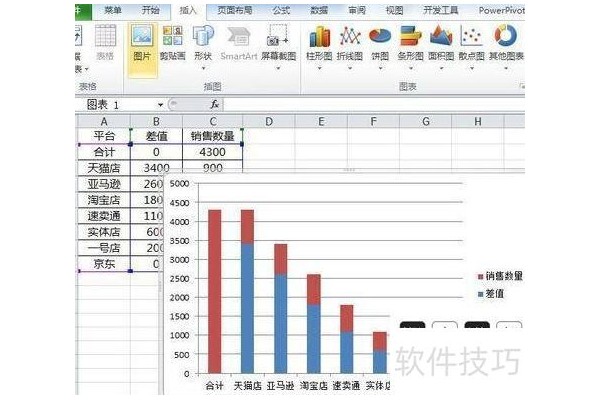Expand the Shapes dropdown arrow
Image resolution: width=600 pixels, height=400 pixels.
pyautogui.click(x=203, y=69)
